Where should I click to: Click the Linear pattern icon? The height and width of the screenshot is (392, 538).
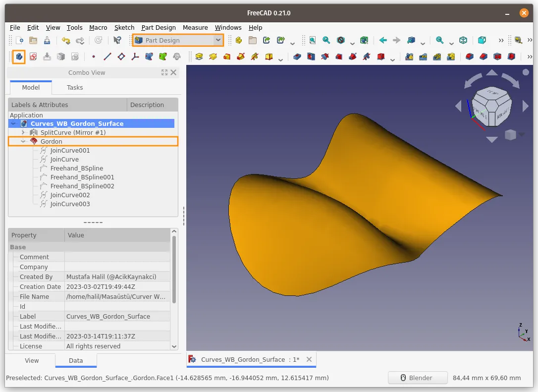tap(423, 56)
